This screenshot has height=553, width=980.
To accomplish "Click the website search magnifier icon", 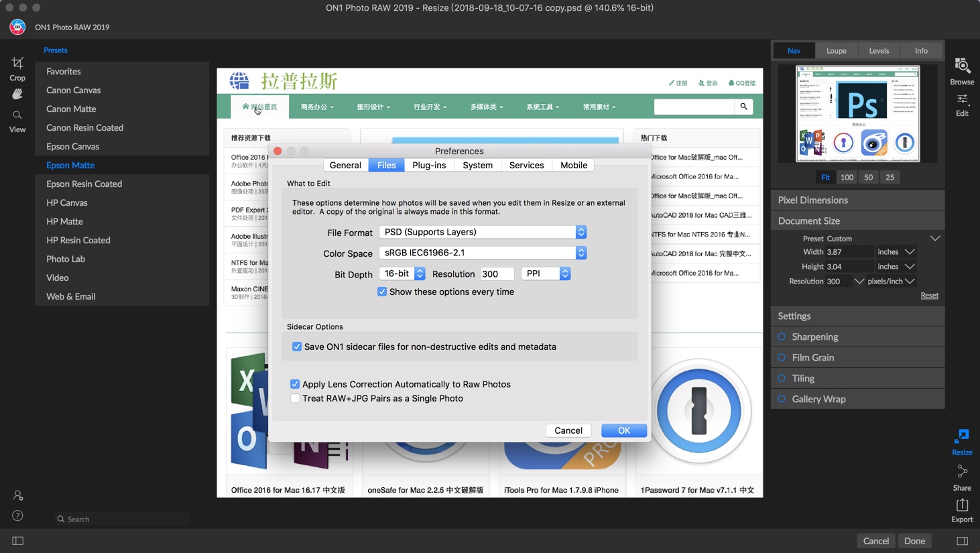I will pyautogui.click(x=743, y=107).
